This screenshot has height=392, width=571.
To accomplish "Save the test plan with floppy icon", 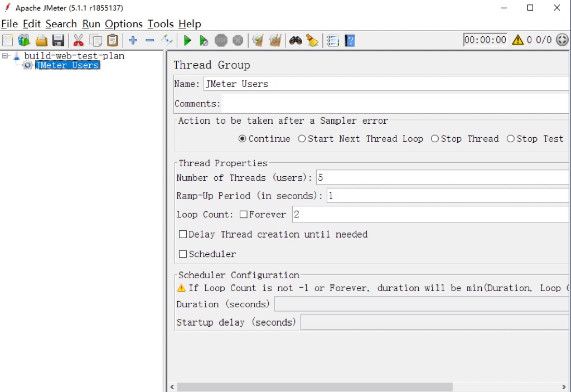I will [58, 40].
